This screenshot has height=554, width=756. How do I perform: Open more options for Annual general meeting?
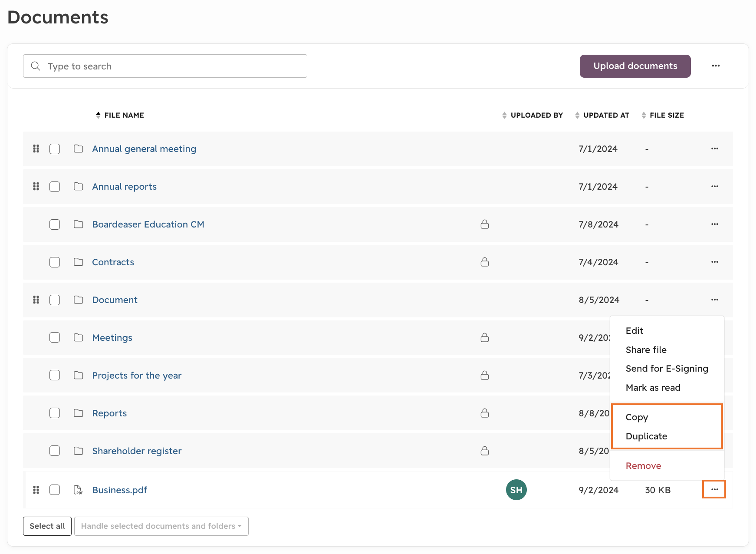[x=715, y=149]
